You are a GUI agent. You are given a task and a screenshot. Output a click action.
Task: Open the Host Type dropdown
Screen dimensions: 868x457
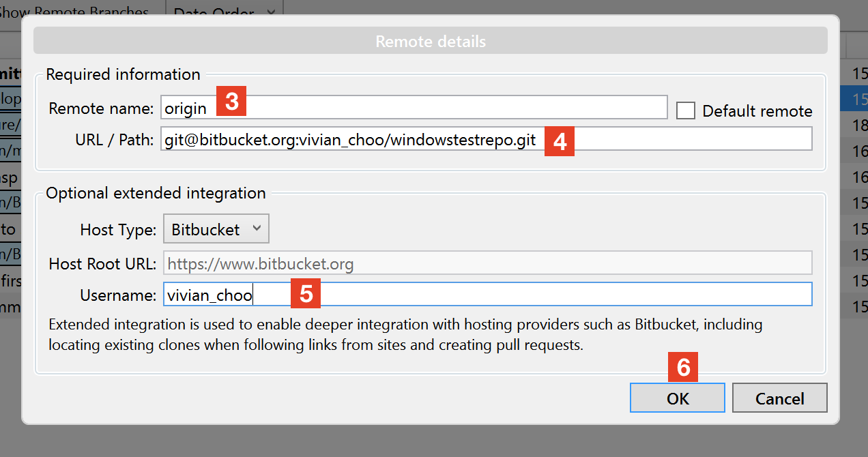tap(216, 228)
